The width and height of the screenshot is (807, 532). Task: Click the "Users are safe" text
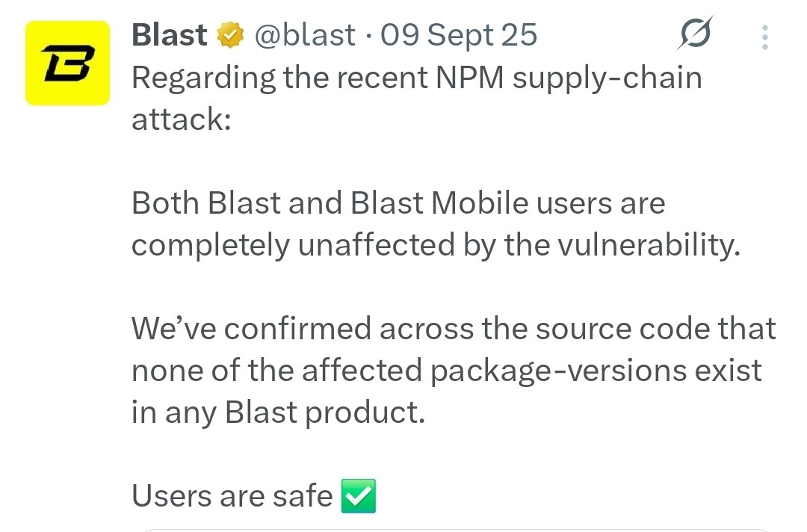(232, 496)
